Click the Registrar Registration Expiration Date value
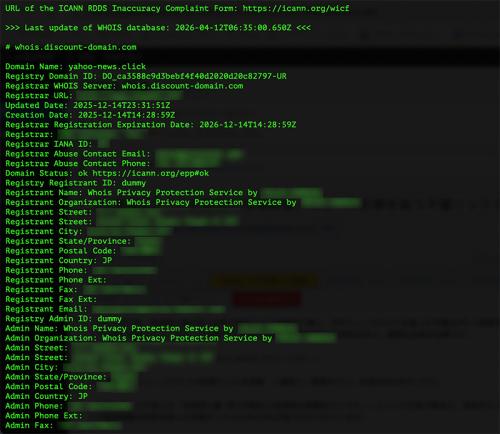 (248, 125)
